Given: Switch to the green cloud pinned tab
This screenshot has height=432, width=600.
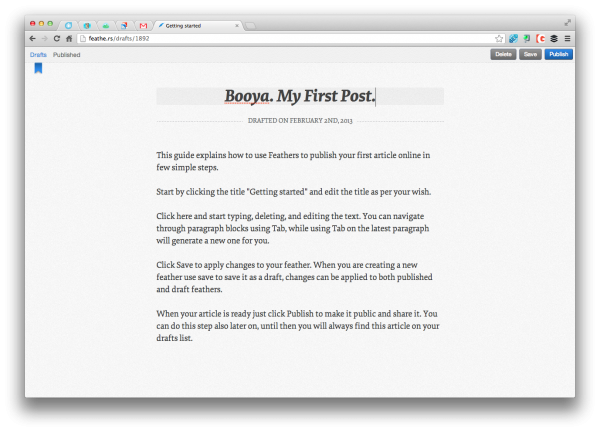Looking at the screenshot, I should point(106,26).
